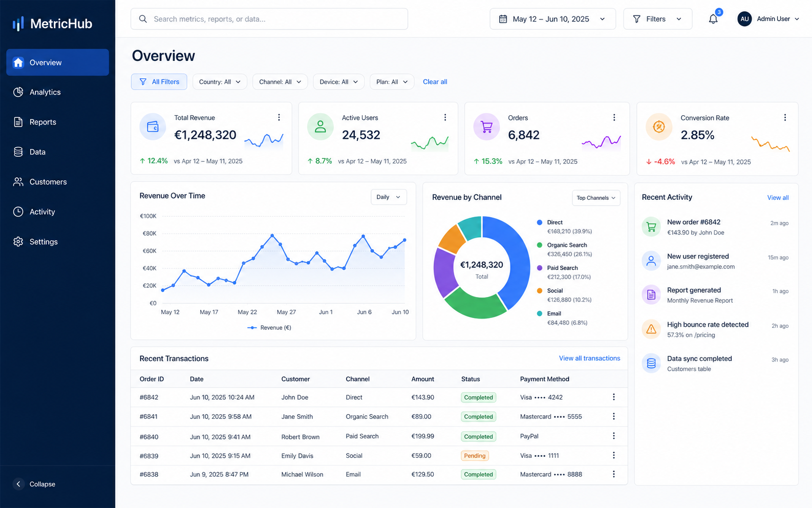This screenshot has width=812, height=508.
Task: Open Settings in the sidebar
Action: tap(57, 242)
